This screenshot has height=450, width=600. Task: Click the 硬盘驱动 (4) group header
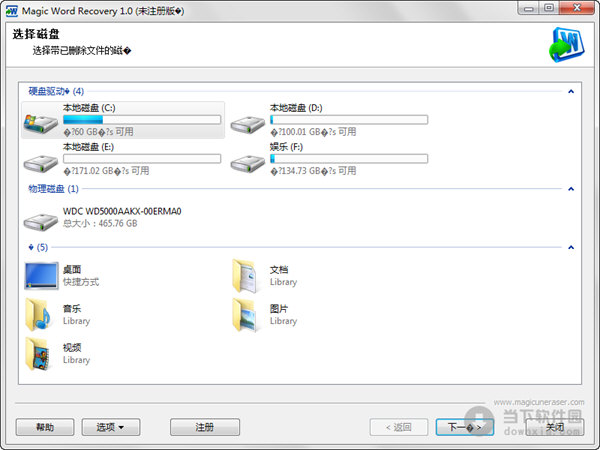tap(56, 91)
